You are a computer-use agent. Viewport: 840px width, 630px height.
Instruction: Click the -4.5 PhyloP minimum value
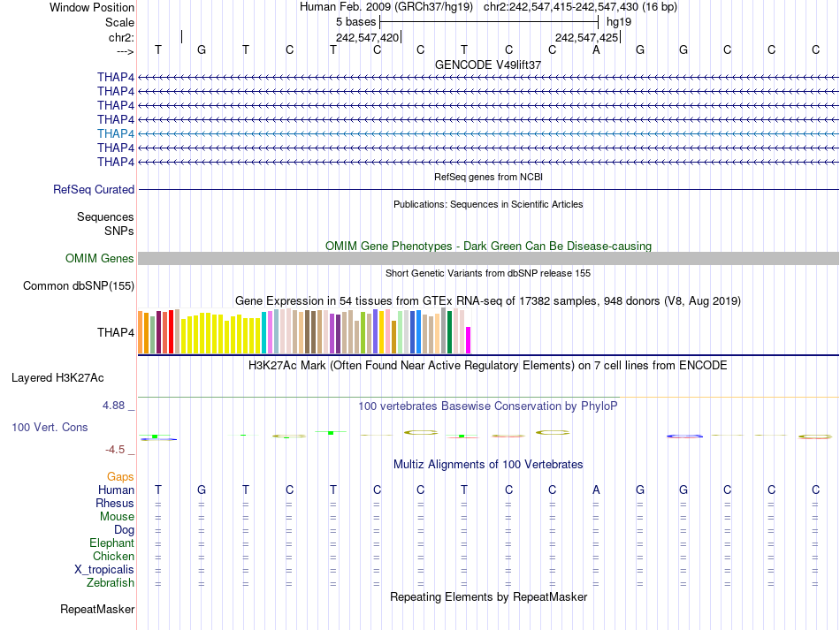[x=115, y=450]
